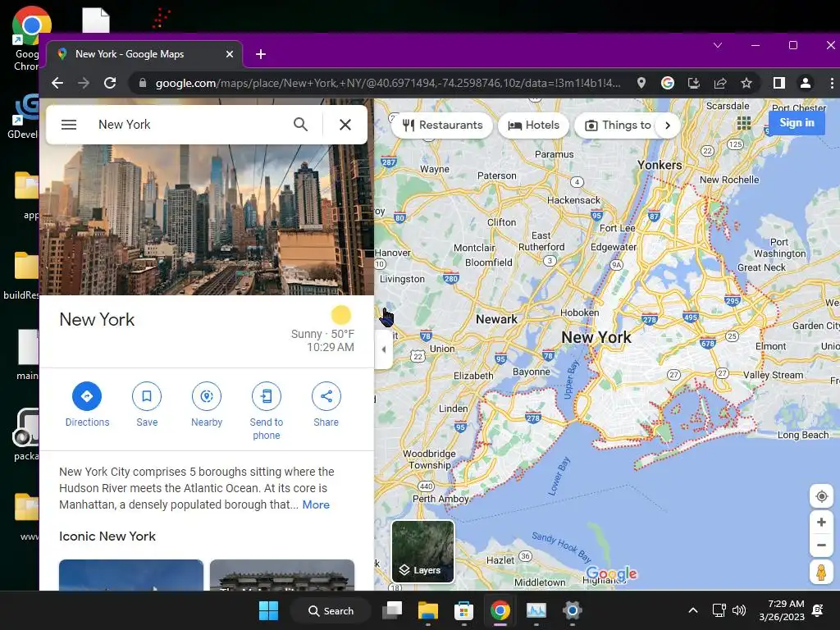Click the search magnifier icon
This screenshot has width=840, height=630.
[x=300, y=125]
